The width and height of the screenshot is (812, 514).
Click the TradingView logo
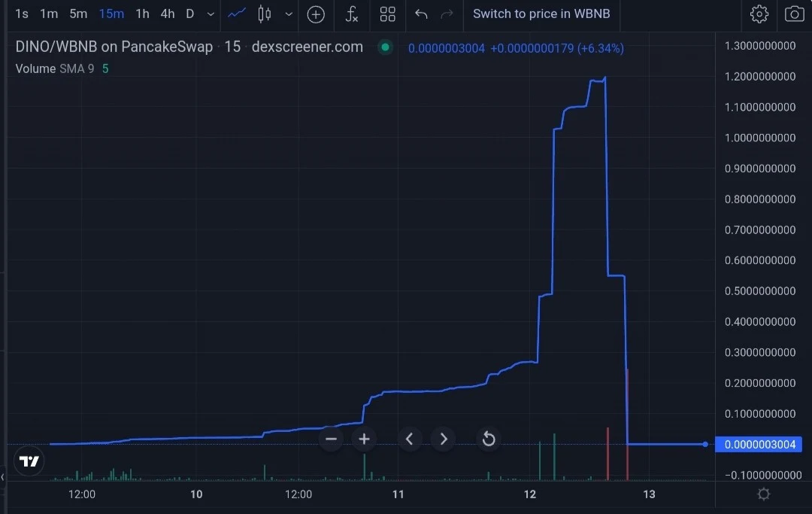click(x=29, y=461)
